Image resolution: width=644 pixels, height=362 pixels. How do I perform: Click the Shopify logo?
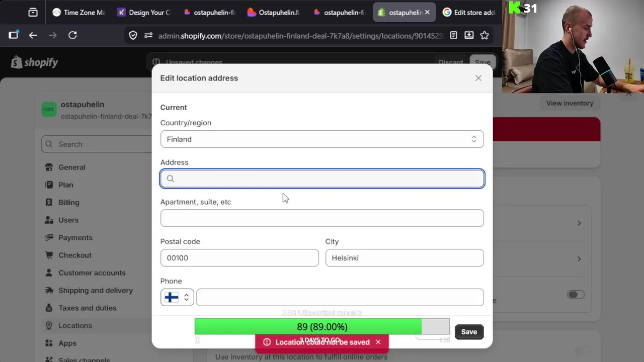34,62
